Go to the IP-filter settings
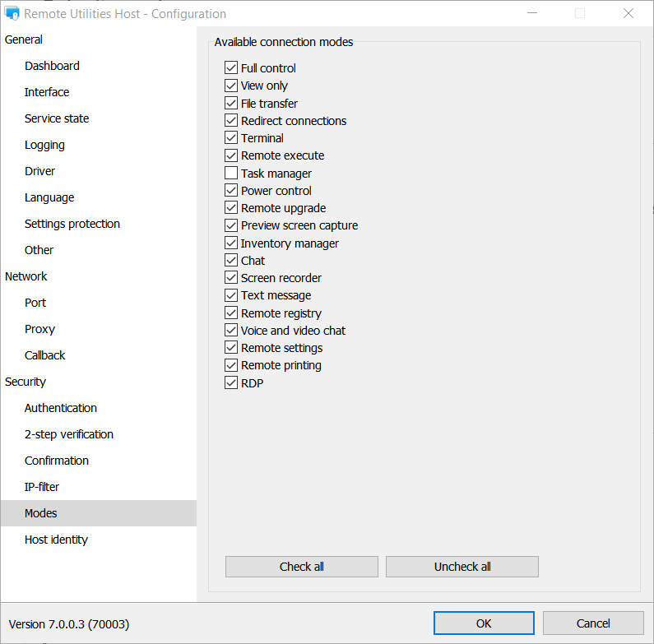The width and height of the screenshot is (654, 644). point(42,487)
